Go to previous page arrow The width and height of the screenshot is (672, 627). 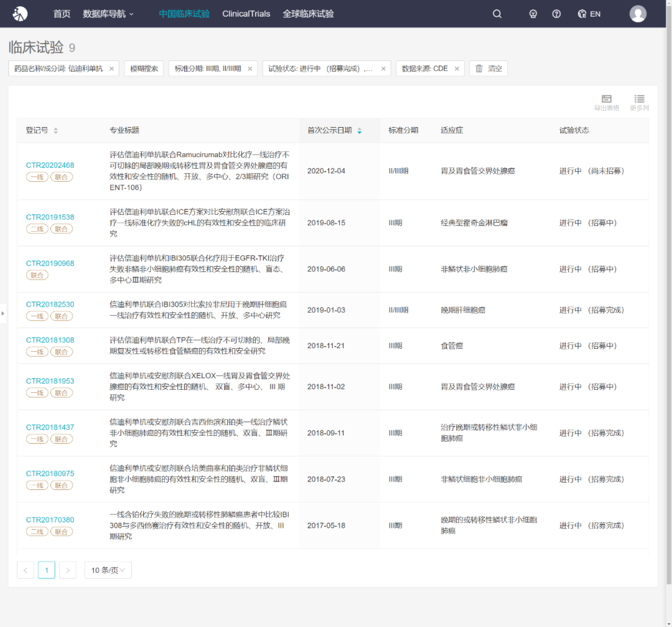[26, 570]
